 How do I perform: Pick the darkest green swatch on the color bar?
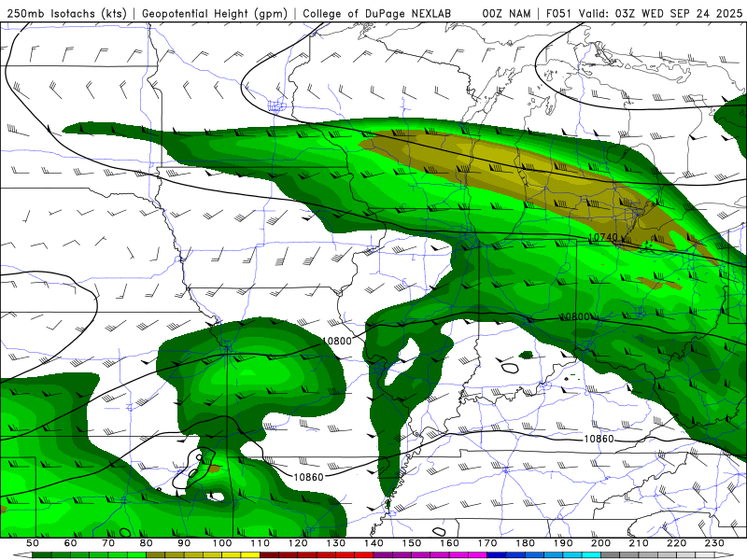coord(42,555)
